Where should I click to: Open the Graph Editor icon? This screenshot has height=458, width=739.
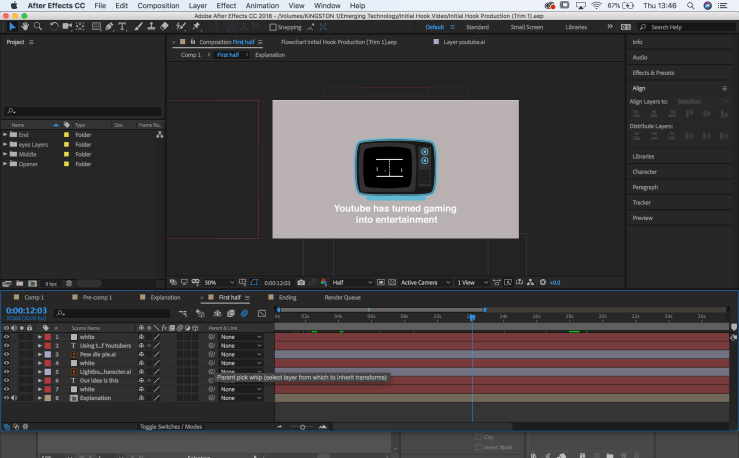point(262,313)
